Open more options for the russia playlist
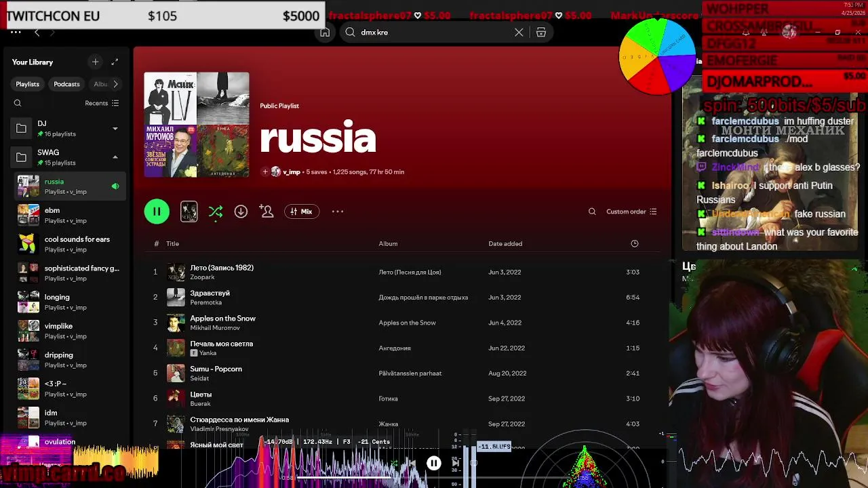 pos(338,211)
